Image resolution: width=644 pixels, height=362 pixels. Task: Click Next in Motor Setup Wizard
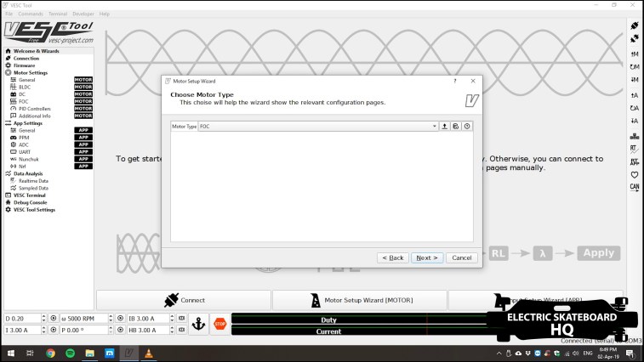click(x=425, y=257)
